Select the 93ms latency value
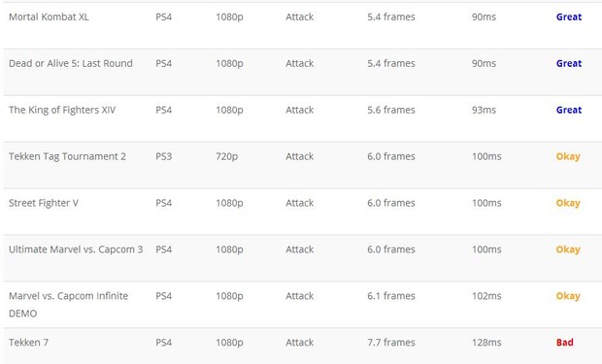Viewport: 602px width, 364px height. [484, 111]
